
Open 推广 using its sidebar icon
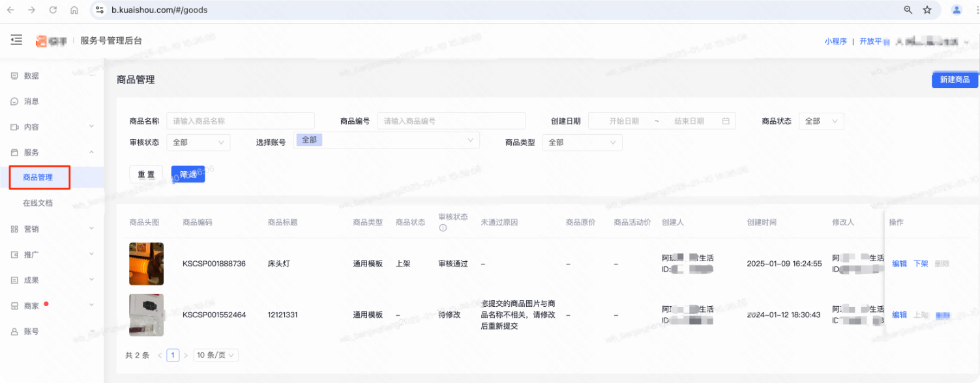click(x=14, y=254)
